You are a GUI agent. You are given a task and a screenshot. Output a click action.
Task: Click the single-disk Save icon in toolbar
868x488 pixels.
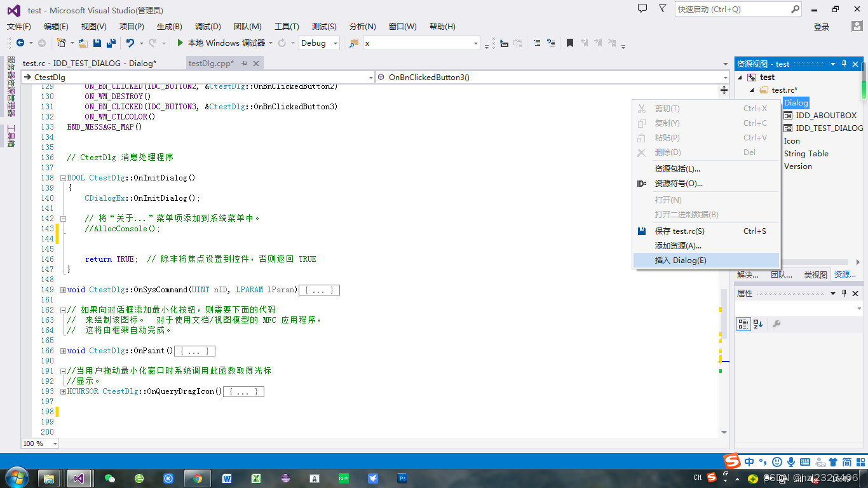(x=97, y=43)
